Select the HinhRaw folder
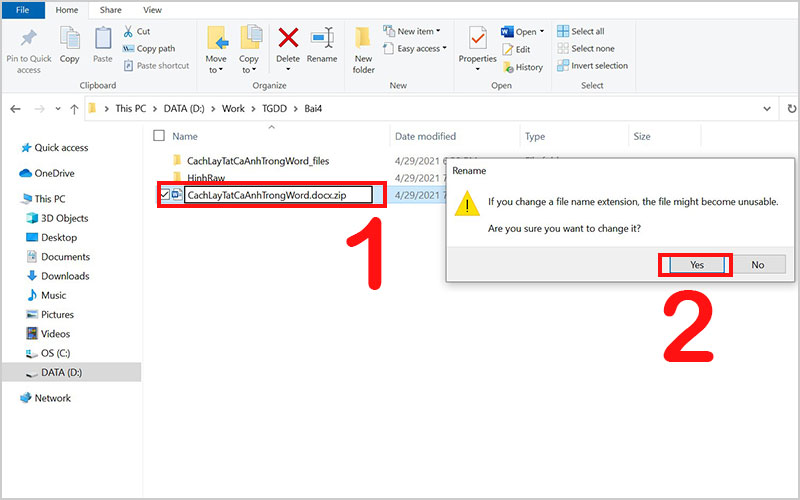The image size is (800, 500). pos(206,178)
